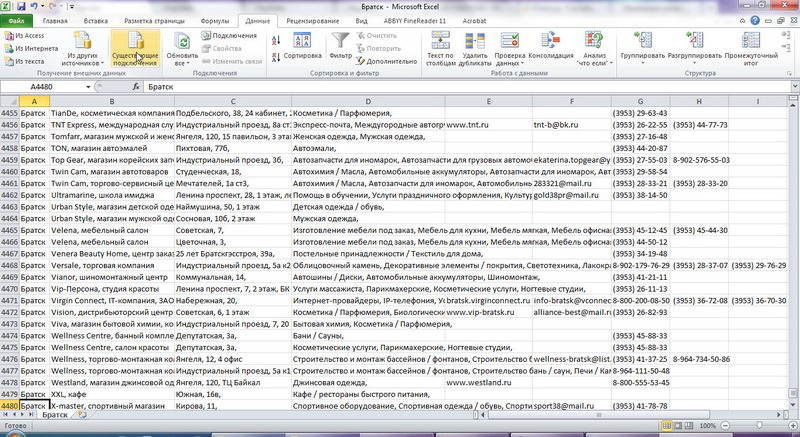
Task: Click Zoom In plus button
Action: coord(794,425)
